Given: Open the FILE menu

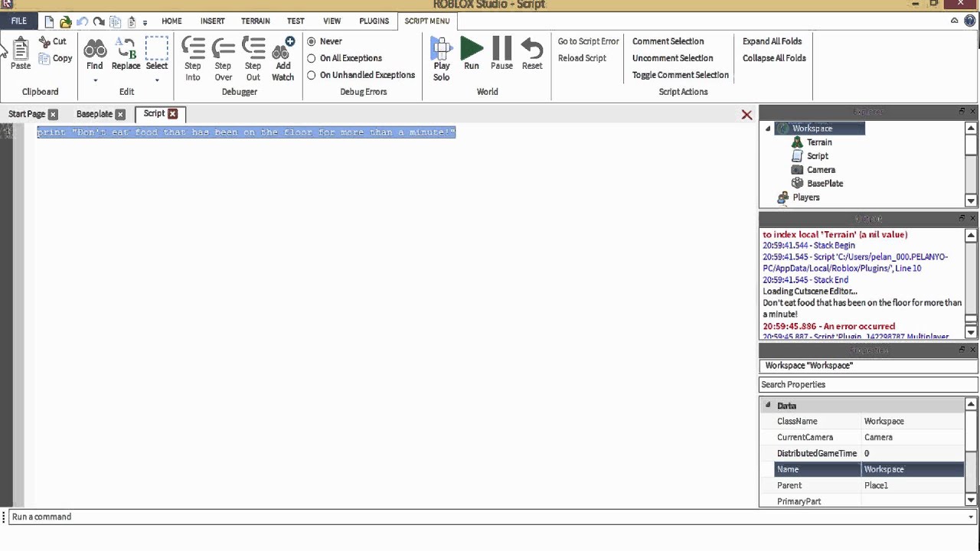Looking at the screenshot, I should point(19,21).
